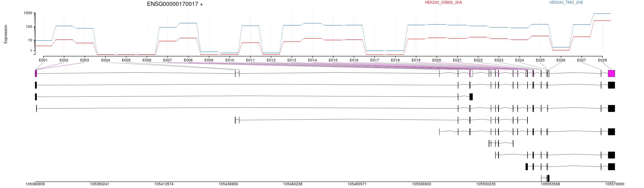Click red expression segment above E014

click(312, 38)
